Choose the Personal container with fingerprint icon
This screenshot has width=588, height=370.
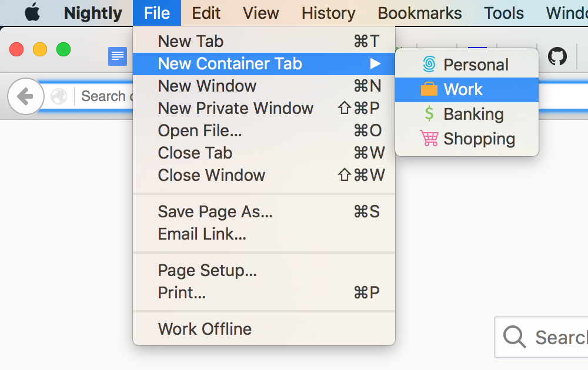coord(467,65)
